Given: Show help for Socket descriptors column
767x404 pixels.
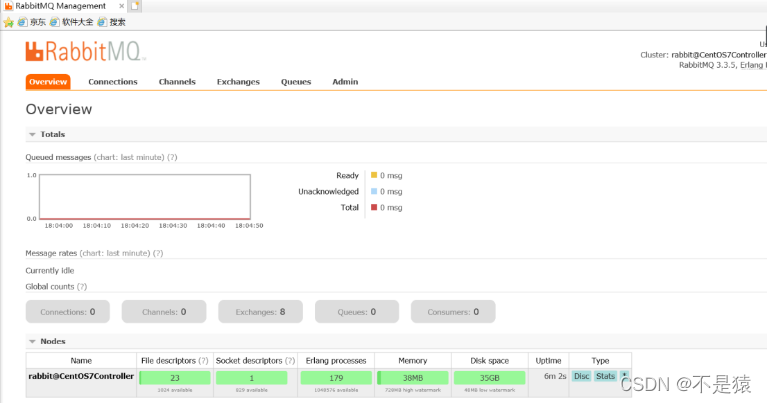Looking at the screenshot, I should pos(290,360).
